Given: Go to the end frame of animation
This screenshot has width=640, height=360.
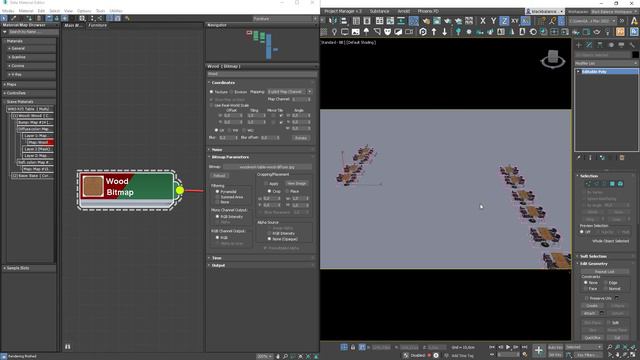Looking at the screenshot, I should coord(524,347).
